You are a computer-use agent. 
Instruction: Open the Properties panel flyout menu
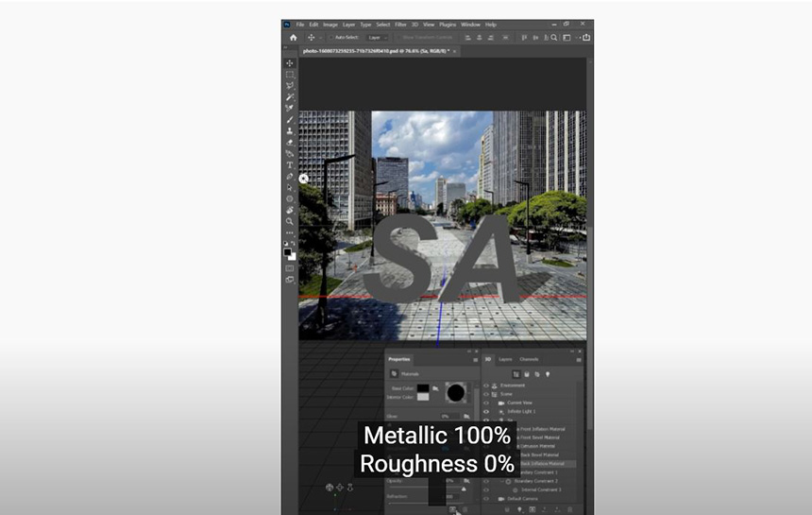click(475, 360)
